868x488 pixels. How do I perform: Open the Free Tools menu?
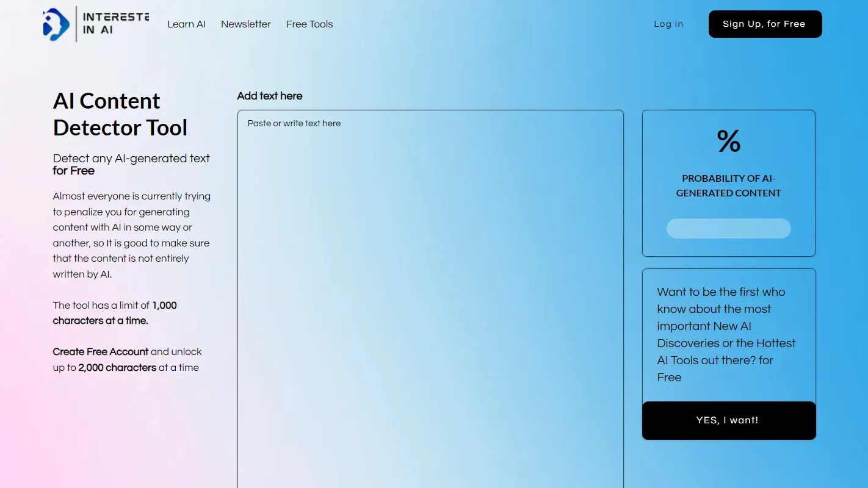point(309,24)
